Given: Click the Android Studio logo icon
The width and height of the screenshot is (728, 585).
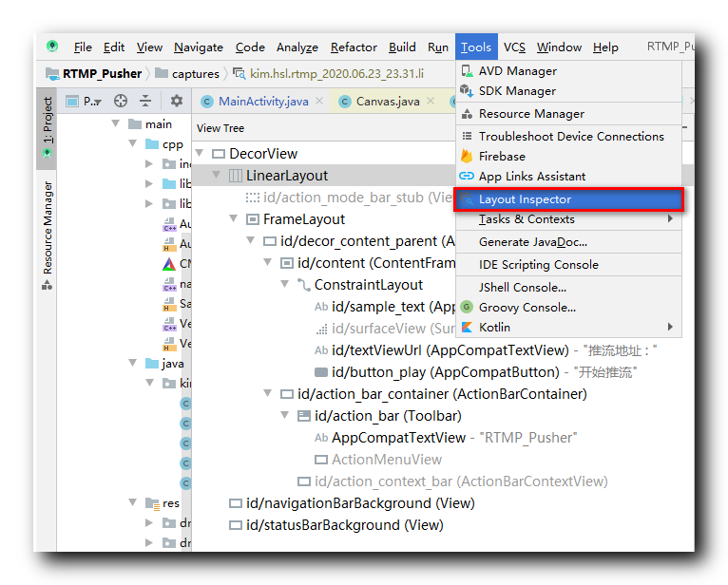Looking at the screenshot, I should point(52,46).
